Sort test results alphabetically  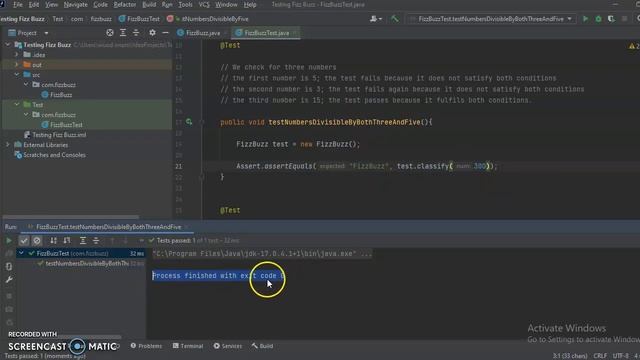click(x=53, y=241)
